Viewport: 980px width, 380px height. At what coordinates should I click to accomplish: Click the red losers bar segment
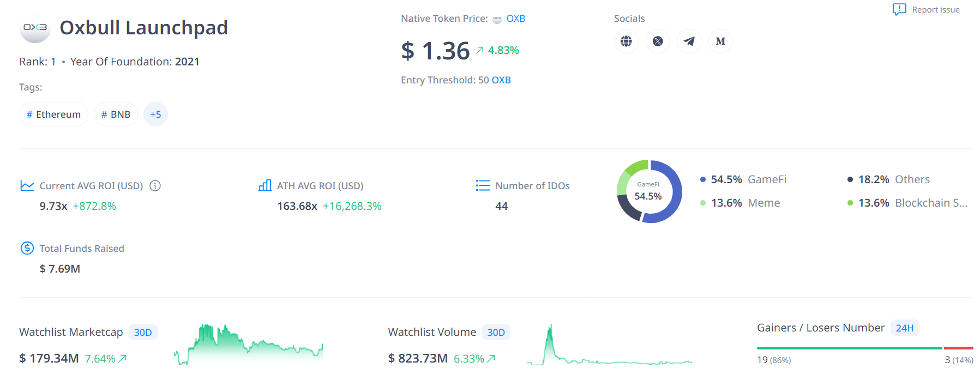959,348
